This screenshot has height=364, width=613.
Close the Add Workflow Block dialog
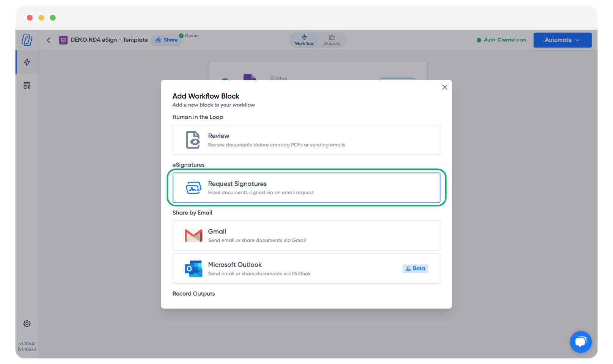445,87
